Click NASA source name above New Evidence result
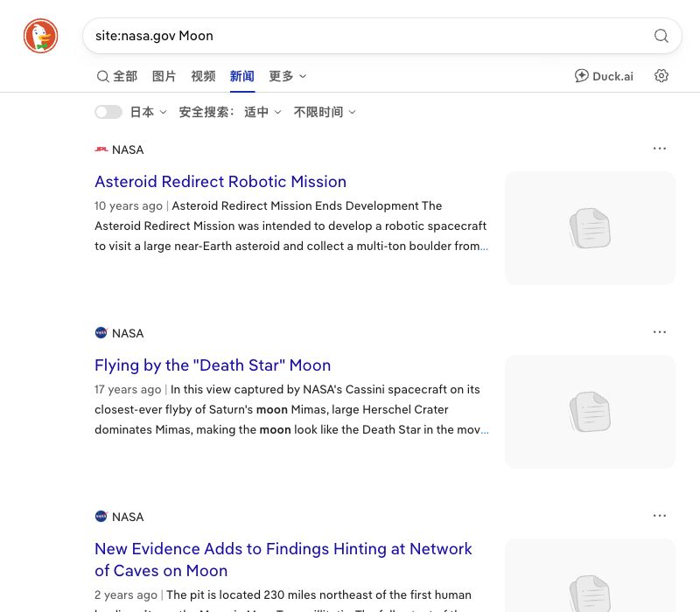This screenshot has height=612, width=700. [128, 517]
